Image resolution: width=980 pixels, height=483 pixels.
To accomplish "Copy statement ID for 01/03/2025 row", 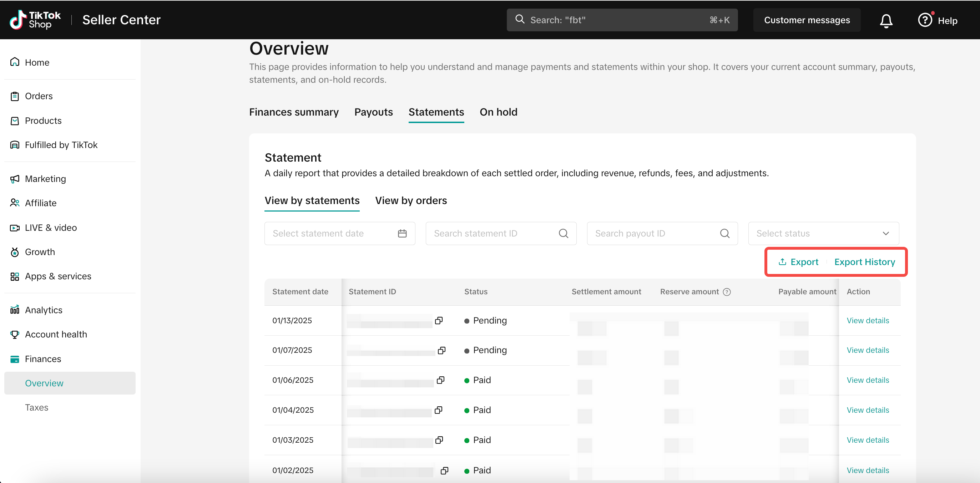I will [439, 439].
